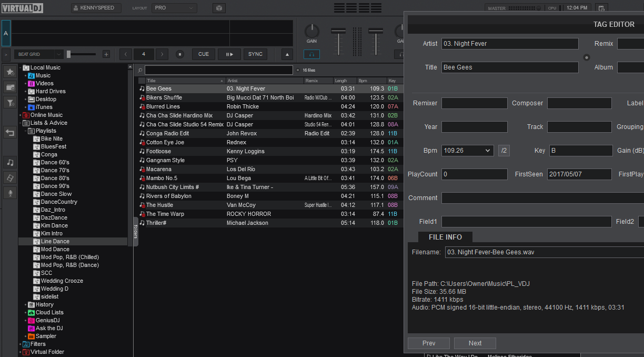Click the KENNYSPEED user account button

pos(96,8)
